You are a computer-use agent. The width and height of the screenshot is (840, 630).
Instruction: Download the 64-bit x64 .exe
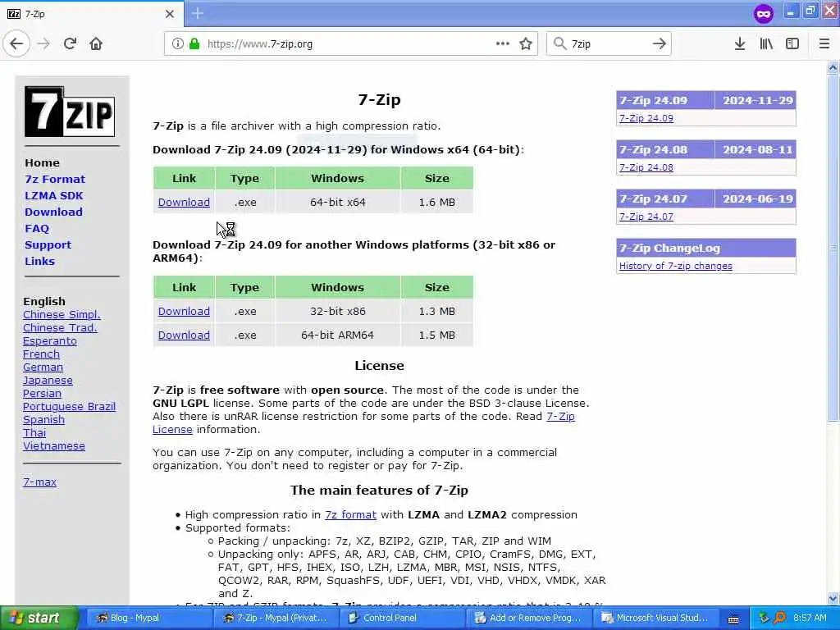pos(184,203)
